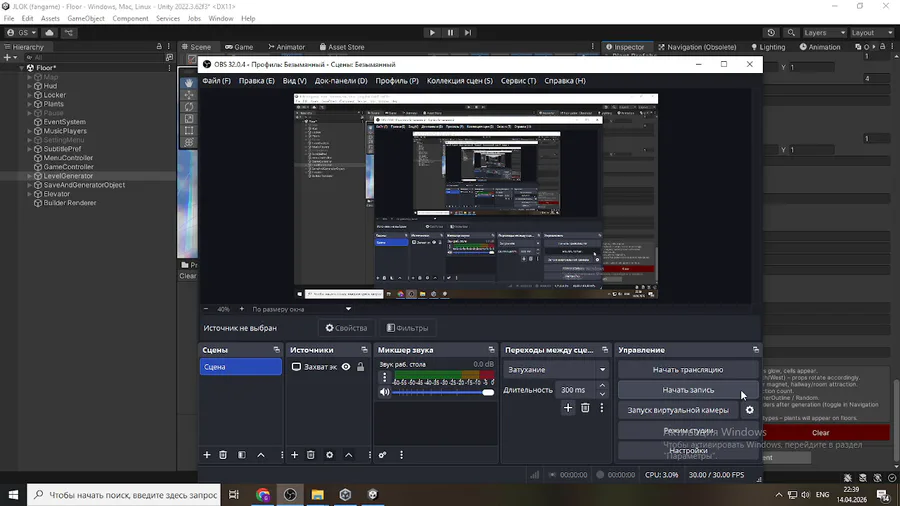Open virtual camera settings gear
The height and width of the screenshot is (506, 900).
750,410
